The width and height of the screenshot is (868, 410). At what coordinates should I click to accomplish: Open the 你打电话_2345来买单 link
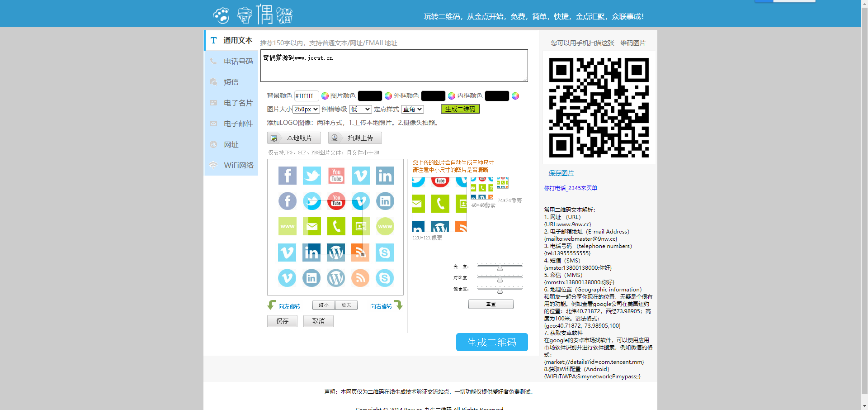(x=571, y=188)
